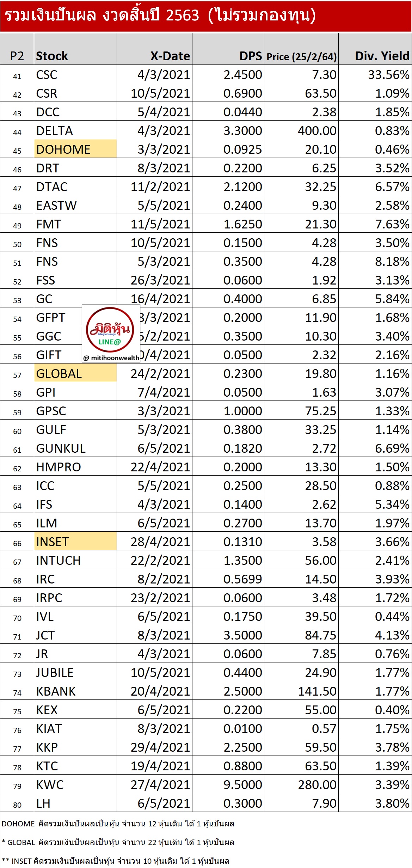
Task: Click the @mitihoonwealth handle text
Action: tap(111, 358)
